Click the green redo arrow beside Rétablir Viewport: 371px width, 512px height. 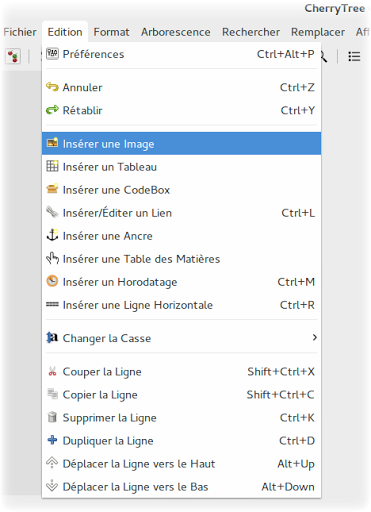pos(52,110)
